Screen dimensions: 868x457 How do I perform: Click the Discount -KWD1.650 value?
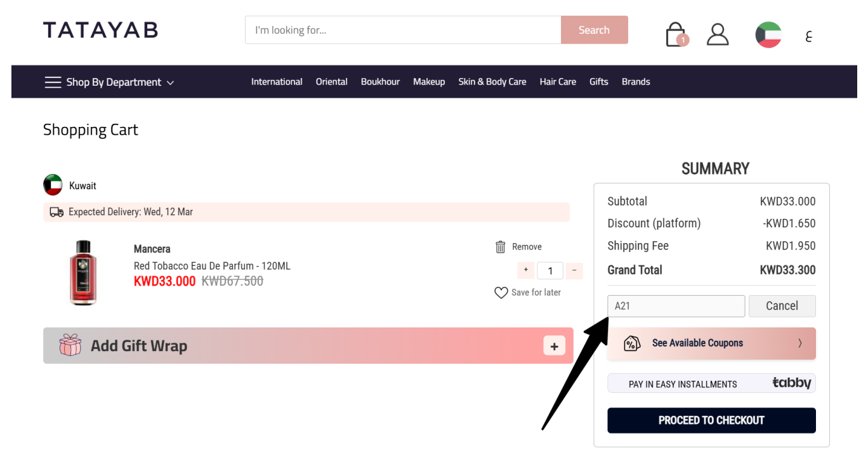(x=789, y=223)
